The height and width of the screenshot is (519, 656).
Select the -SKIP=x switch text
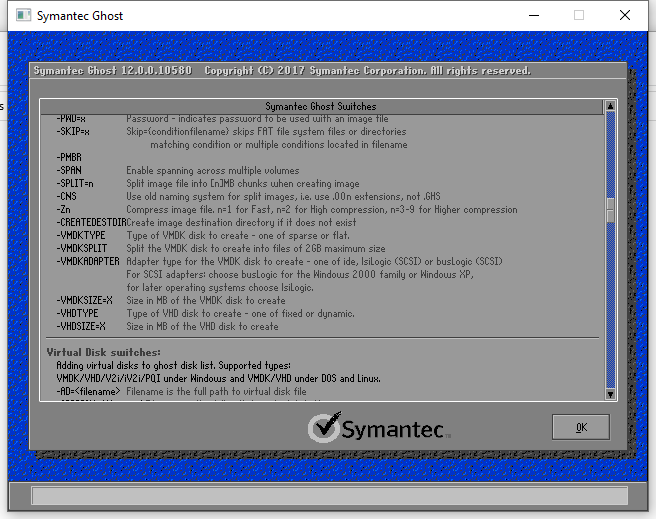pyautogui.click(x=73, y=132)
